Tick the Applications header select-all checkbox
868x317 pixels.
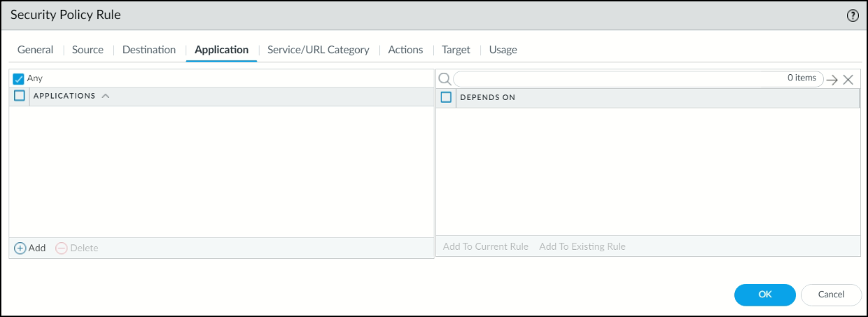[20, 96]
